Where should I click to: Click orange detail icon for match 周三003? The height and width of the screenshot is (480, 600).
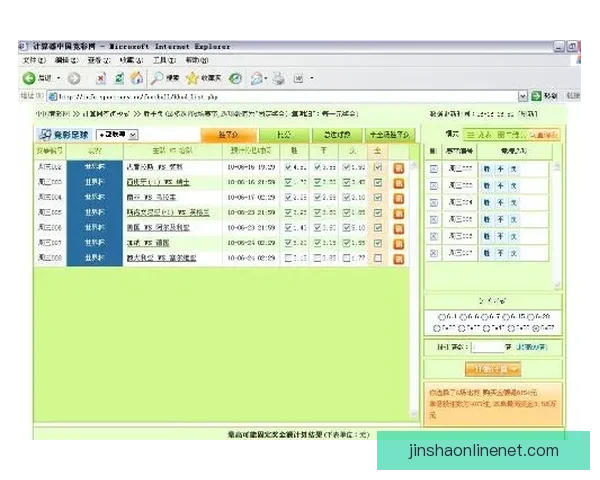[399, 183]
